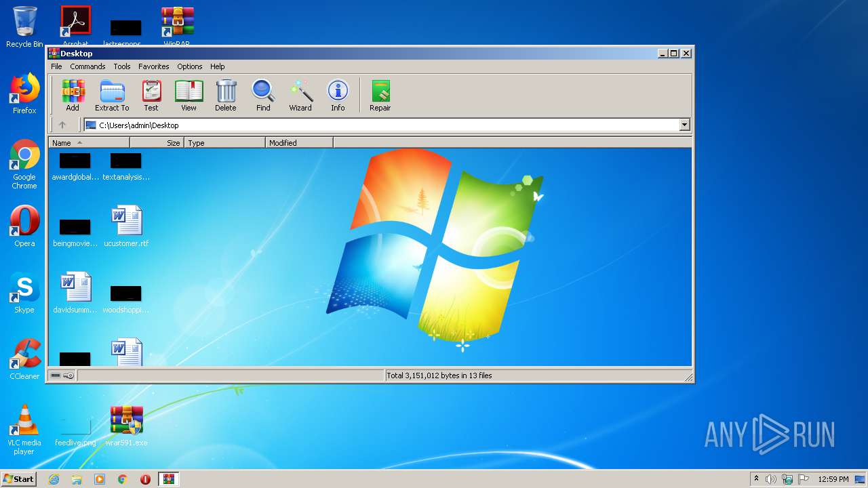868x488 pixels.
Task: Click the Find toolbar icon
Action: [x=263, y=95]
